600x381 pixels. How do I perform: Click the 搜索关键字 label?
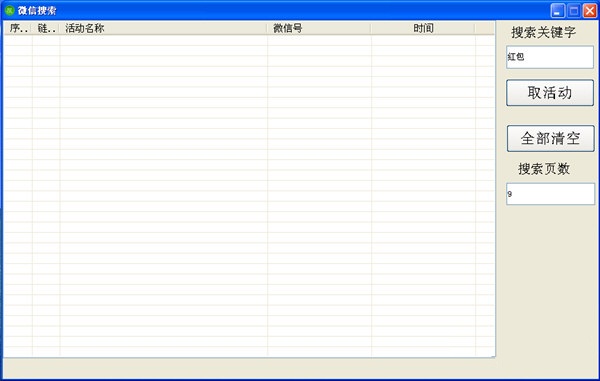(543, 33)
